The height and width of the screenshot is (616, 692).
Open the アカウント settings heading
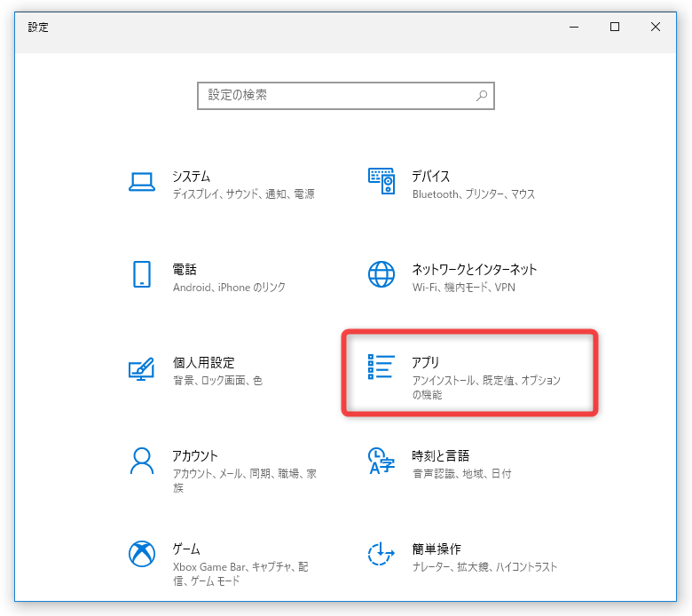click(194, 455)
